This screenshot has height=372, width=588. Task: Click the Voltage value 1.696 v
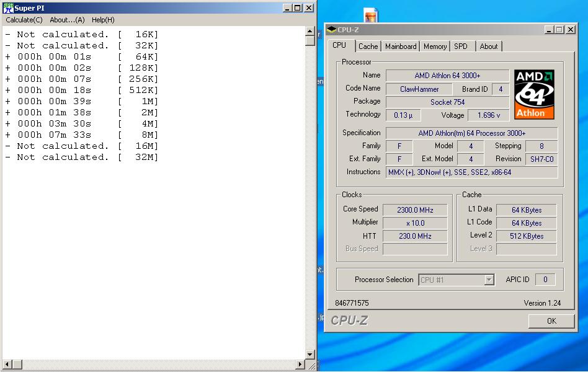coord(489,115)
